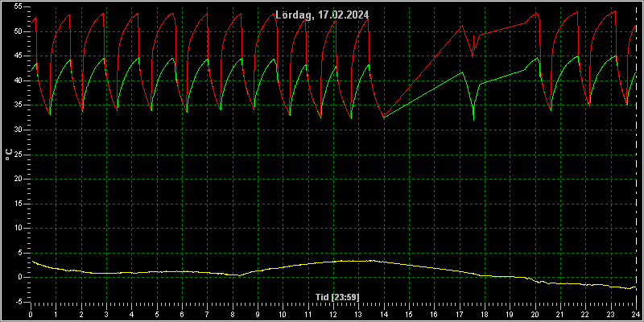Select hour 20 on the time axis
Image resolution: width=644 pixels, height=322 pixels.
(535, 315)
